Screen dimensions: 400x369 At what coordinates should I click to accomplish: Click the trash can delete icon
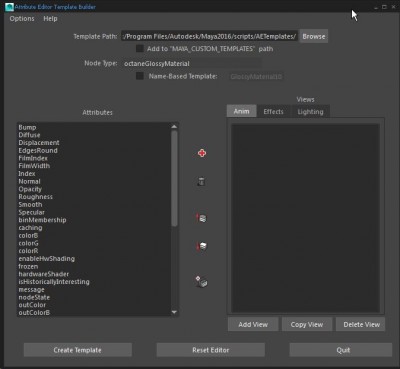click(201, 182)
